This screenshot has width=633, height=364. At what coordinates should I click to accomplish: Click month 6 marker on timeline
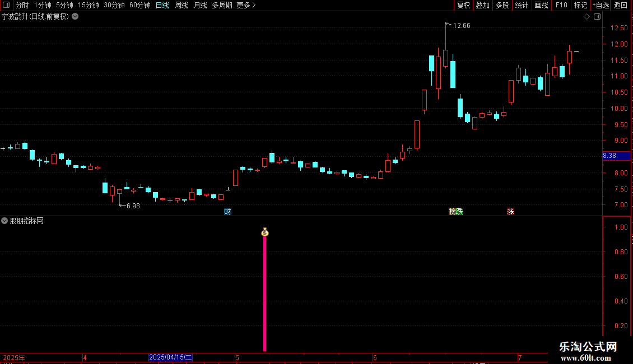(x=375, y=357)
